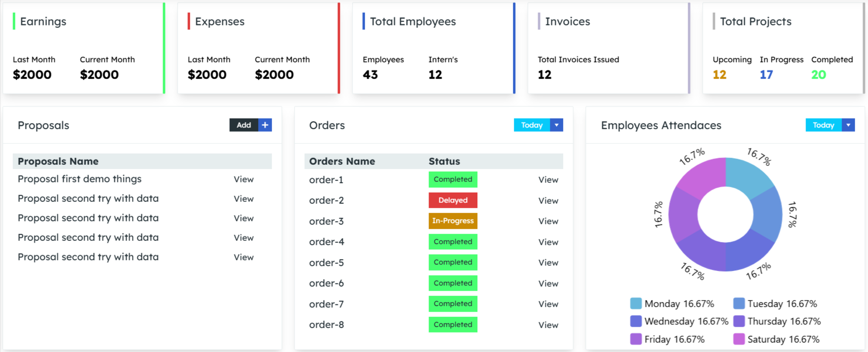This screenshot has height=352, width=868.
Task: Click View link for order-8
Action: (x=548, y=325)
